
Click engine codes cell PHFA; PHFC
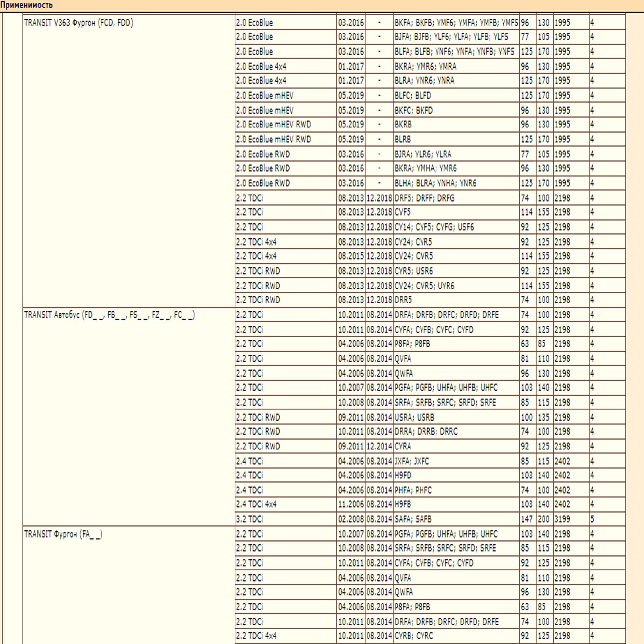(x=456, y=490)
